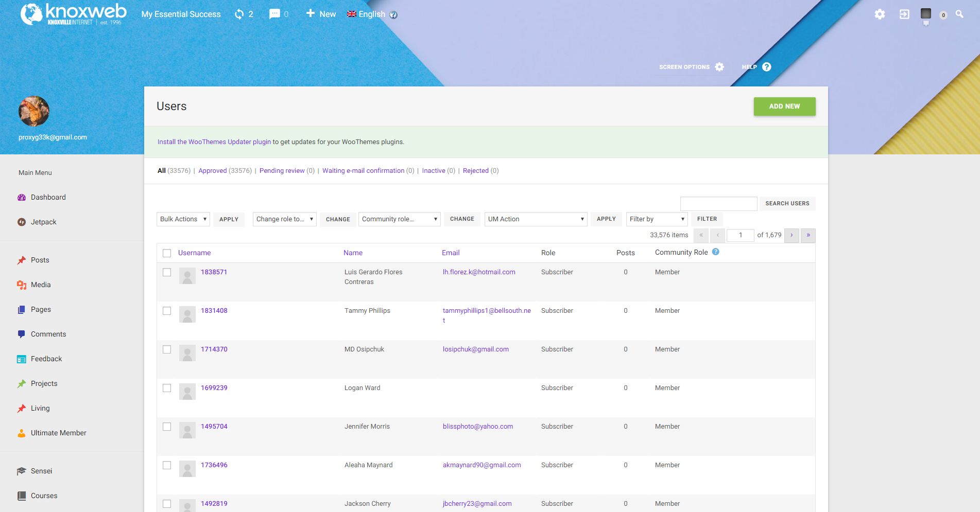
Task: Click the Add New user button
Action: pyautogui.click(x=784, y=107)
